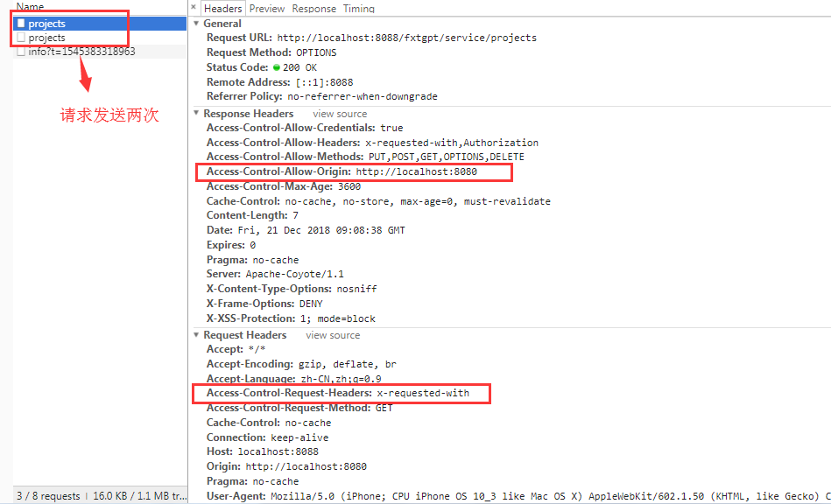
Task: Click the Server: Apache-Coyote/1.1 line
Action: point(275,274)
